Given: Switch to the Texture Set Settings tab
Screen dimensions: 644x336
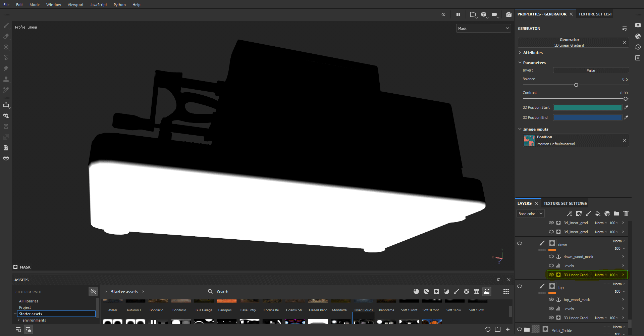Looking at the screenshot, I should tap(565, 203).
